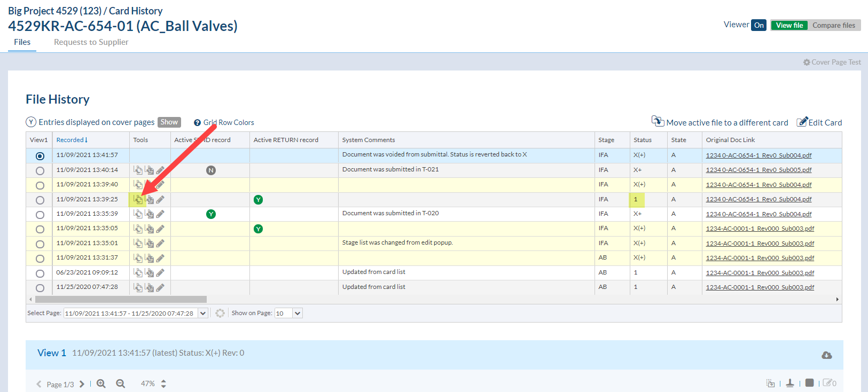This screenshot has width=868, height=392.
Task: Sort by the Recorded column header
Action: [72, 140]
